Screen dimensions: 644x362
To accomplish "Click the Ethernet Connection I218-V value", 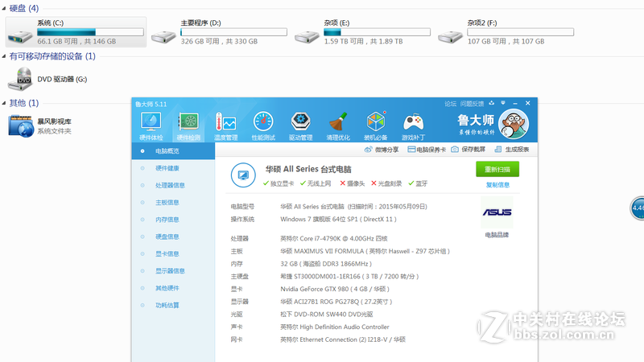I will click(343, 339).
